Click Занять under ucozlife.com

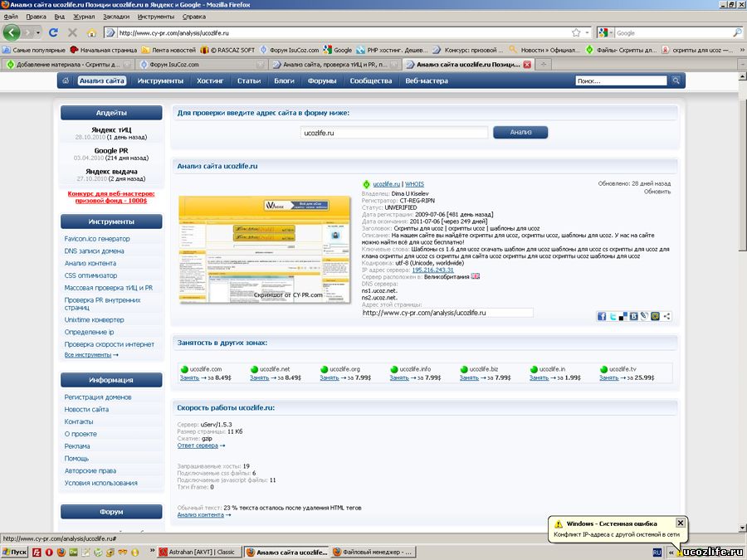[189, 377]
